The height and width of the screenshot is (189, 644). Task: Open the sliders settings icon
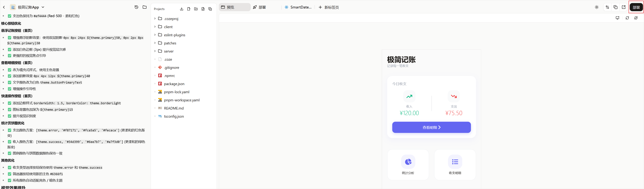click(x=607, y=7)
